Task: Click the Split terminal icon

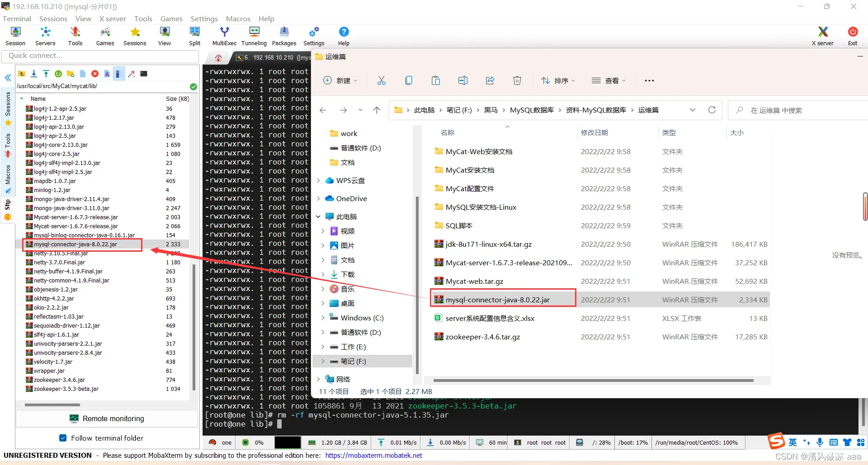Action: tap(194, 36)
